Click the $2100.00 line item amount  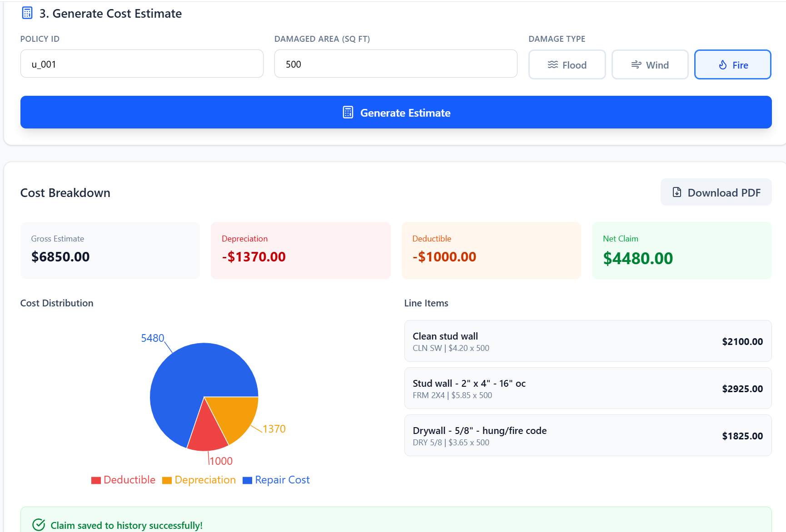coord(742,341)
